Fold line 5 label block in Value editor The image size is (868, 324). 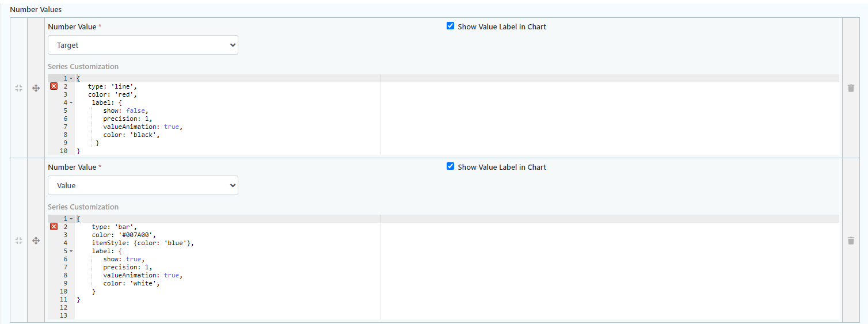tap(71, 251)
